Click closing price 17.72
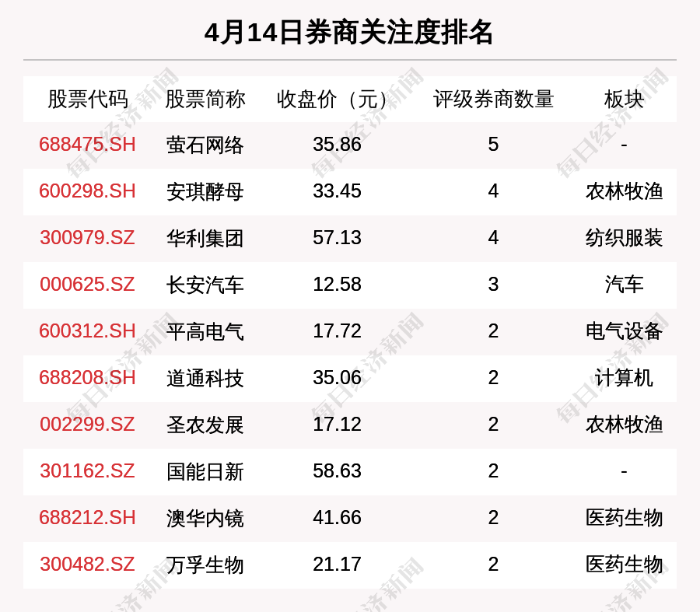The height and width of the screenshot is (612, 700). [337, 331]
